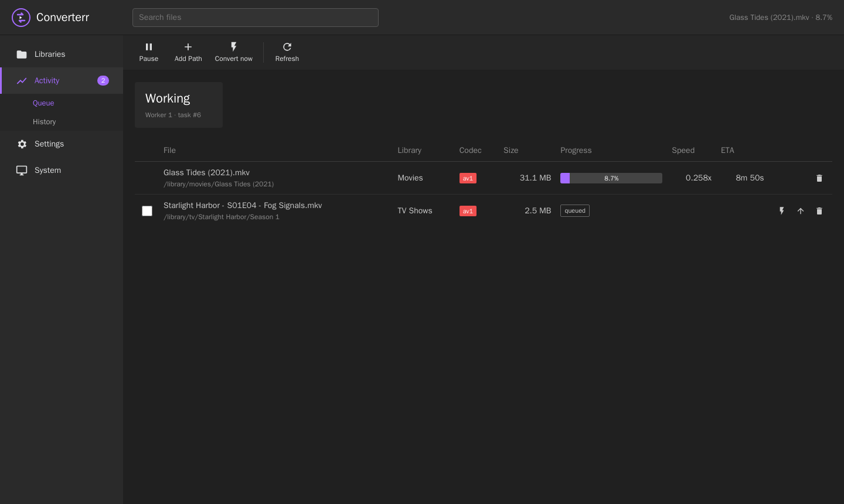Click the File column header
844x504 pixels.
point(169,151)
